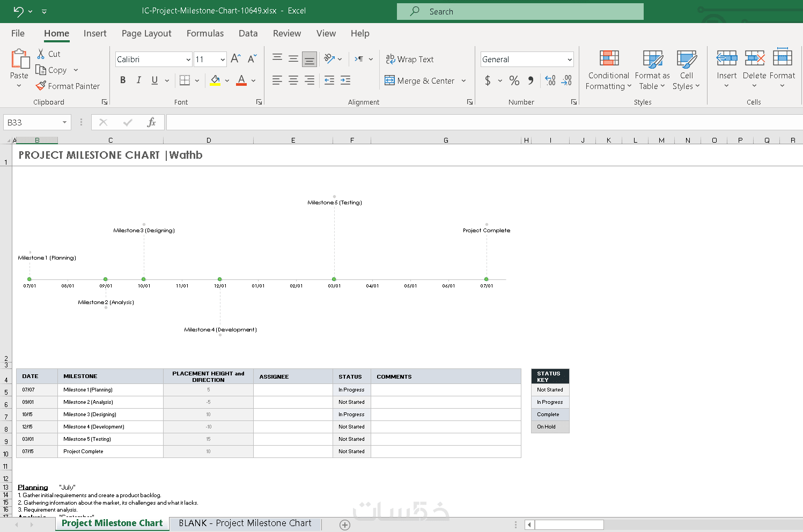Screen dimensions: 803x532
Task: Select the Format Painter brush
Action: pyautogui.click(x=41, y=86)
